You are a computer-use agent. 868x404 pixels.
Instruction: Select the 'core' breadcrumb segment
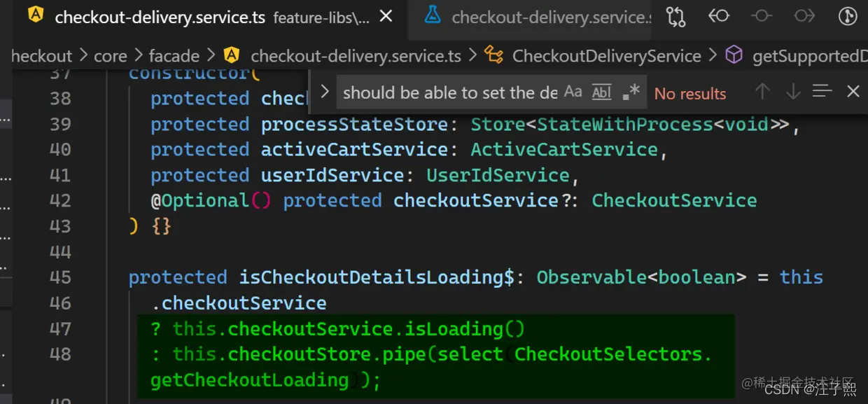coord(111,56)
